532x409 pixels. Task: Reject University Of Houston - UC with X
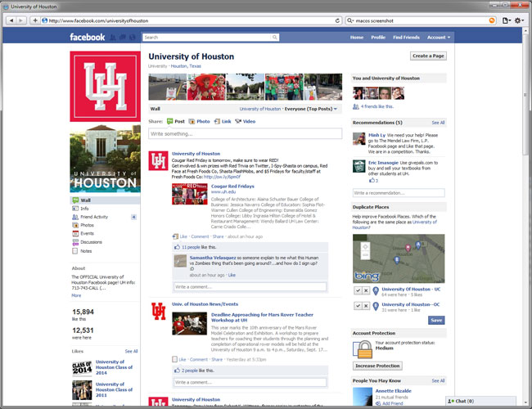[x=366, y=290]
